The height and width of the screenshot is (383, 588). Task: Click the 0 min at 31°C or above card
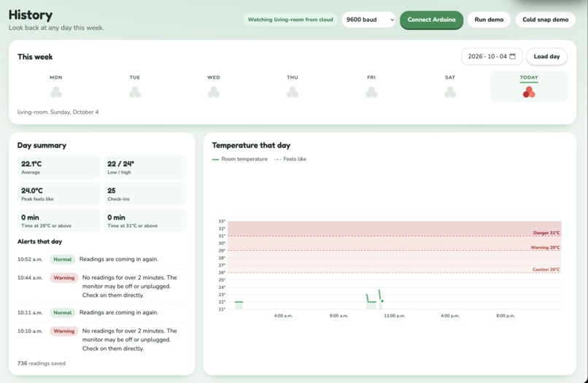[x=145, y=220]
